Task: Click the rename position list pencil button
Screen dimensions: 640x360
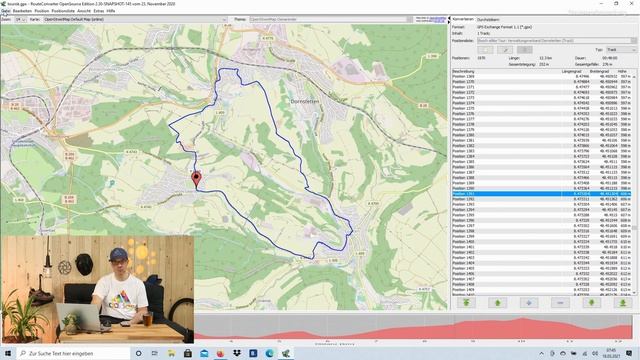Action: coord(505,50)
